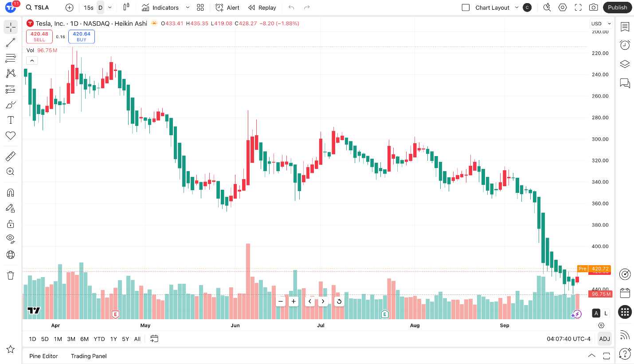Take a chart snapshot with camera
634x364 pixels.
tap(593, 8)
